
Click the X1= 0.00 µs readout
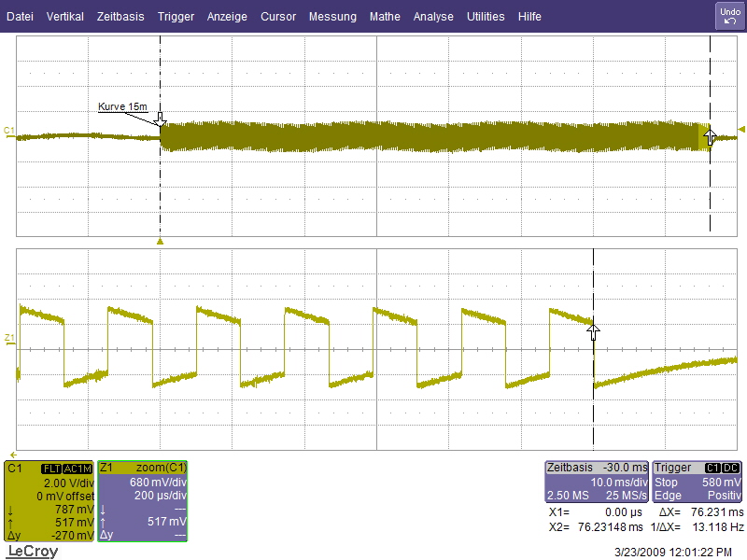[x=596, y=512]
